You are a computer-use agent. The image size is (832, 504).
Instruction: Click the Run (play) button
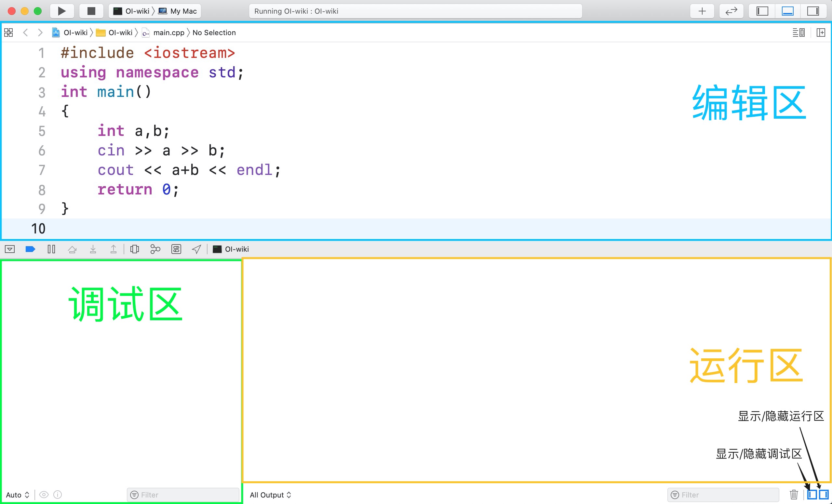click(x=62, y=11)
